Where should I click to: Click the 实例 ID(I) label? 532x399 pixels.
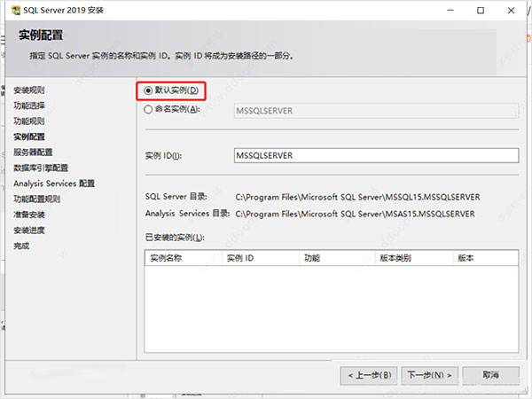pos(163,156)
